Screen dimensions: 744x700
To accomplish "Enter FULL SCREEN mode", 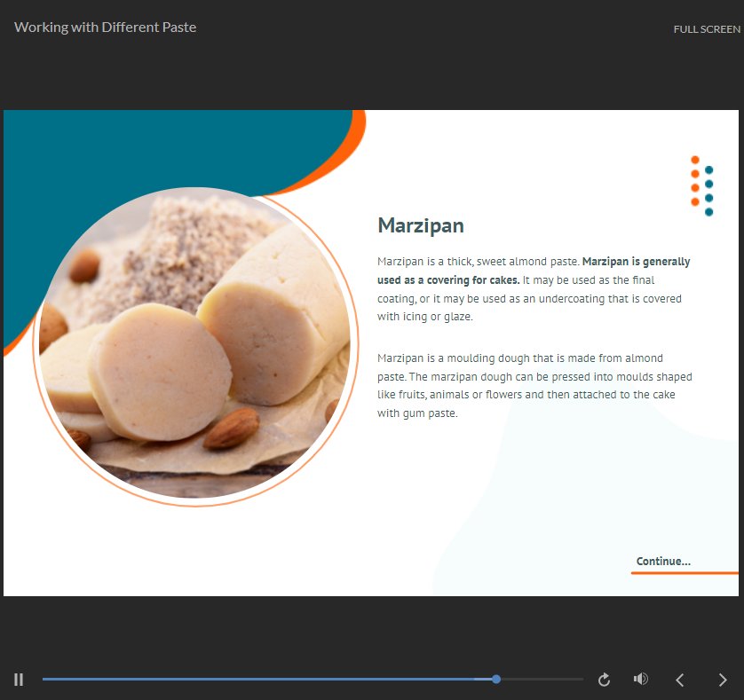I will click(x=706, y=29).
